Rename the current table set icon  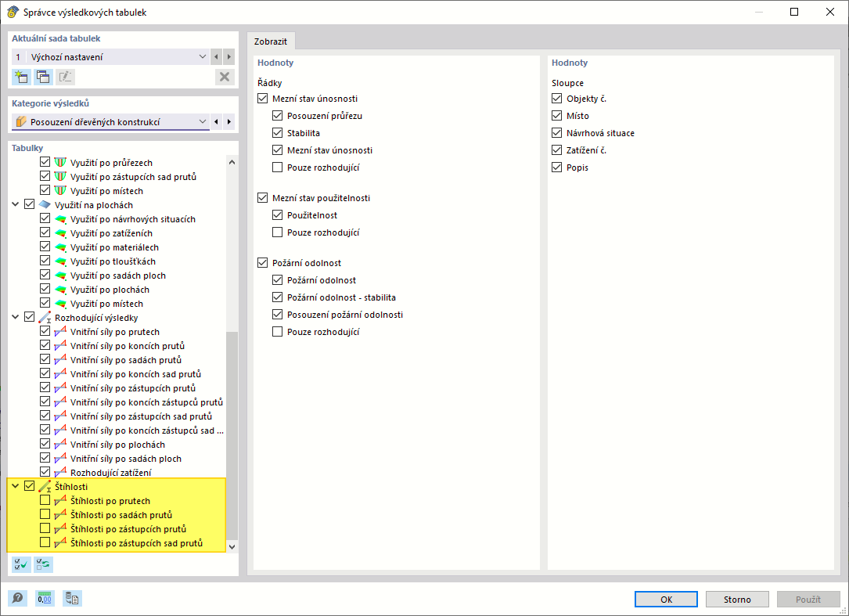coord(65,77)
